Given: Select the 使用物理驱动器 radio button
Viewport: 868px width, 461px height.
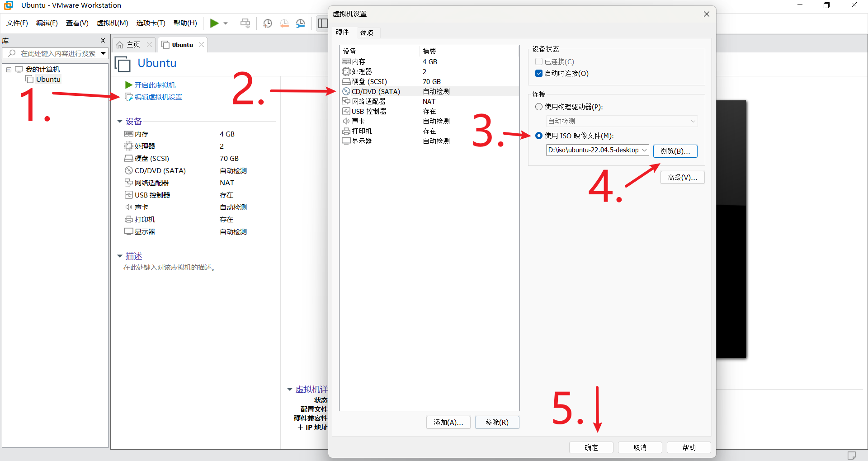Looking at the screenshot, I should pos(539,107).
